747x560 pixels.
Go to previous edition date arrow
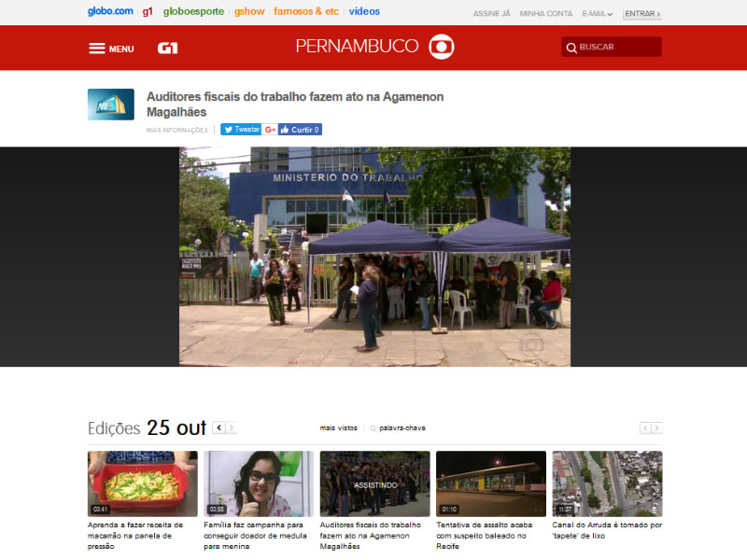point(219,427)
